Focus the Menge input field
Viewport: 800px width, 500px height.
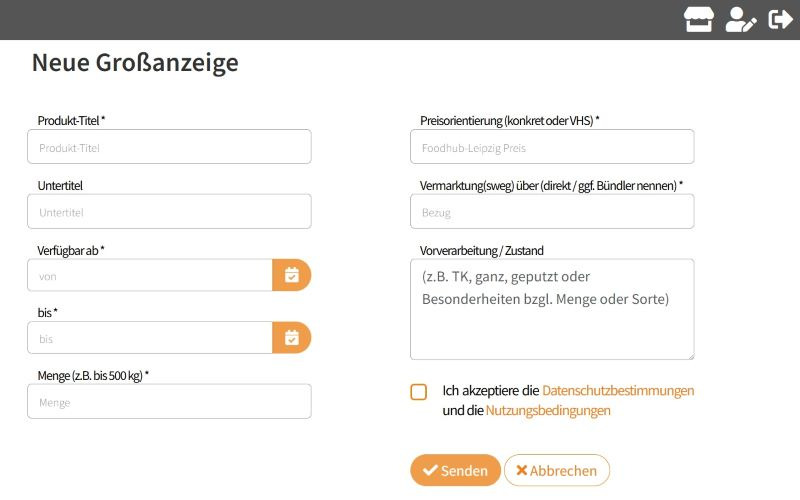click(169, 402)
